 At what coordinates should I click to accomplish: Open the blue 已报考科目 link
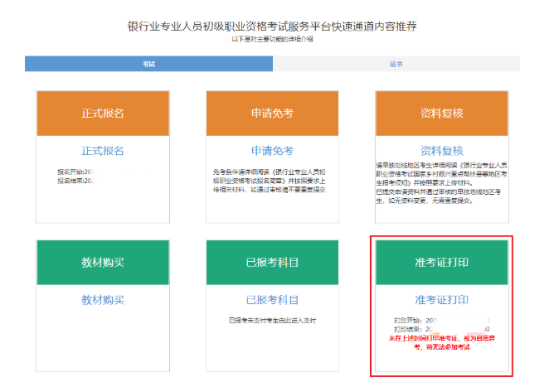pyautogui.click(x=272, y=300)
